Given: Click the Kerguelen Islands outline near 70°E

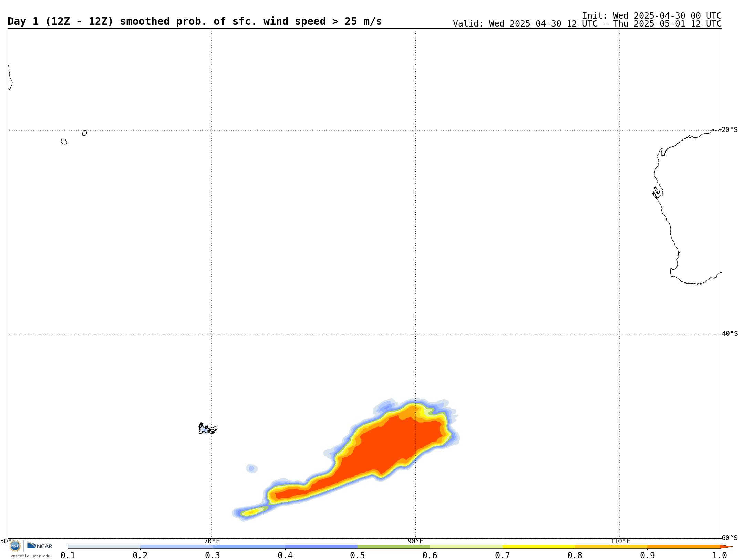Looking at the screenshot, I should (208, 428).
